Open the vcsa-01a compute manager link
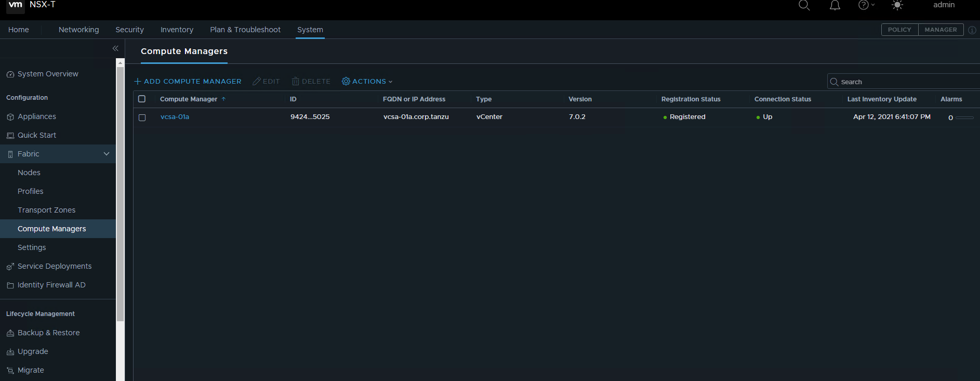 pyautogui.click(x=175, y=117)
